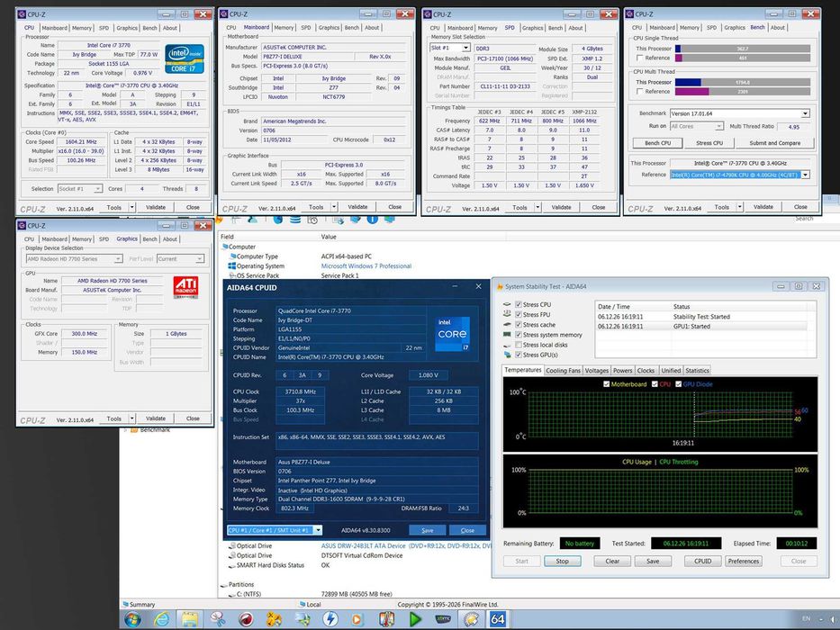The width and height of the screenshot is (840, 630).
Task: Open the thermometer monitoring taskbar icon
Action: 386,620
